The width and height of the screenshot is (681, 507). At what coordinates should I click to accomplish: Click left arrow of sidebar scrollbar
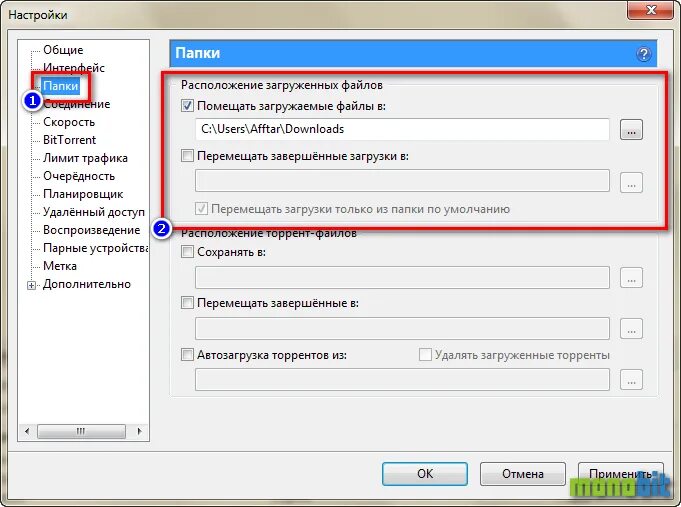[x=27, y=431]
